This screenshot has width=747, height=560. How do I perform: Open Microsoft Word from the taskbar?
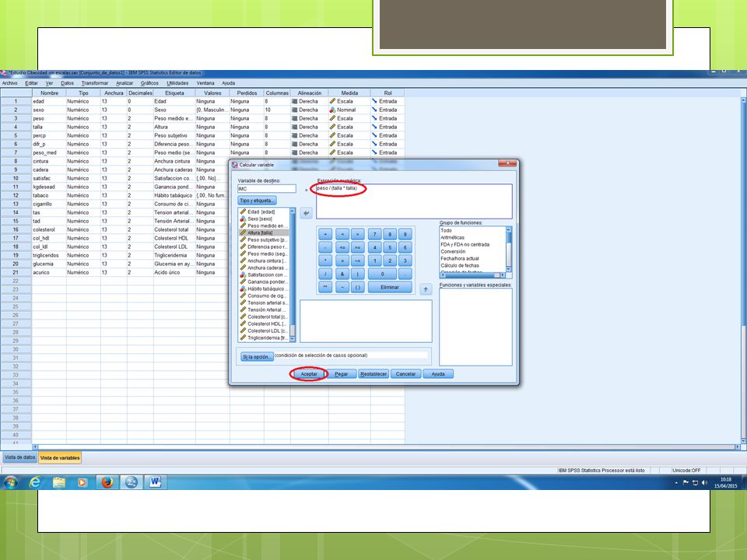(x=156, y=482)
